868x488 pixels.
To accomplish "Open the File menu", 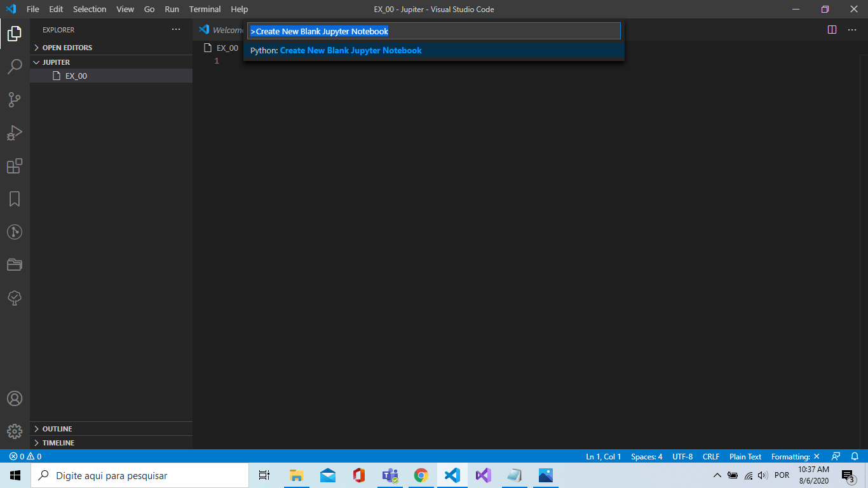I will pyautogui.click(x=33, y=9).
